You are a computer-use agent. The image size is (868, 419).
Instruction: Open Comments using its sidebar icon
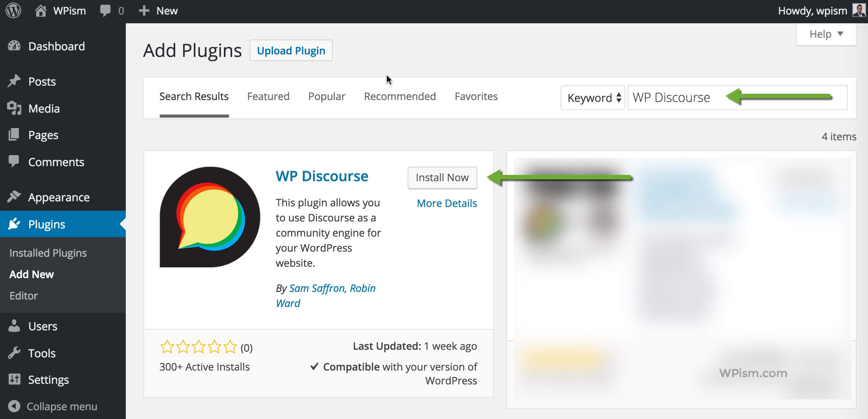click(14, 162)
